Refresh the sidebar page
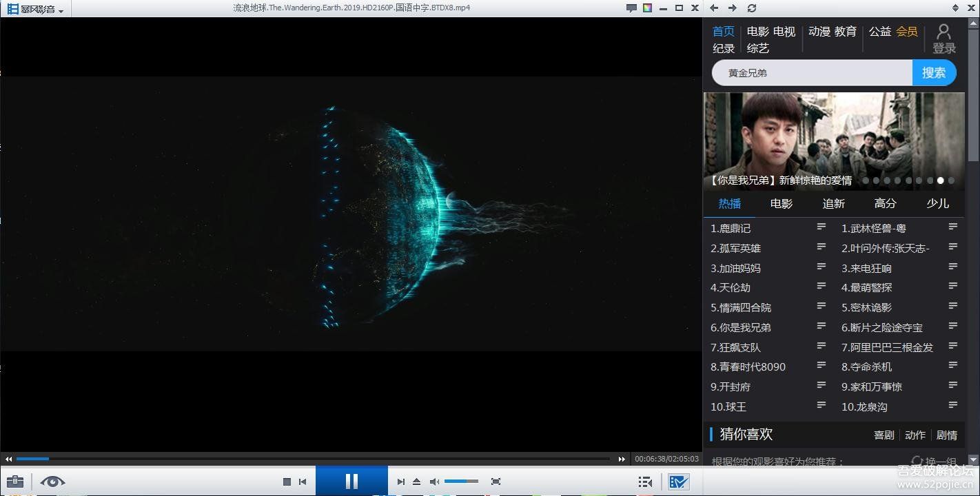980x496 pixels. click(752, 8)
